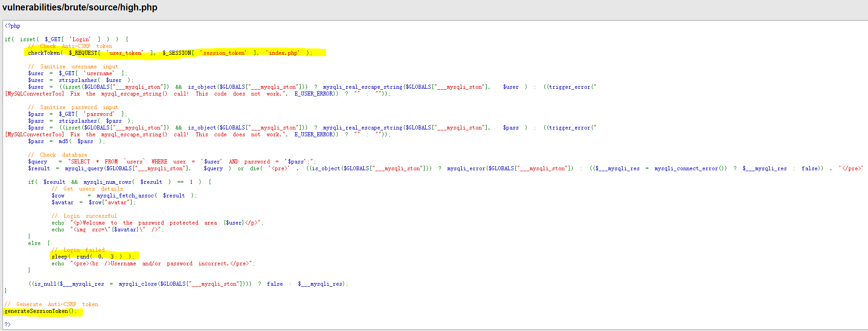Click the echo 'Welcome to the password protected area' line

[158, 223]
